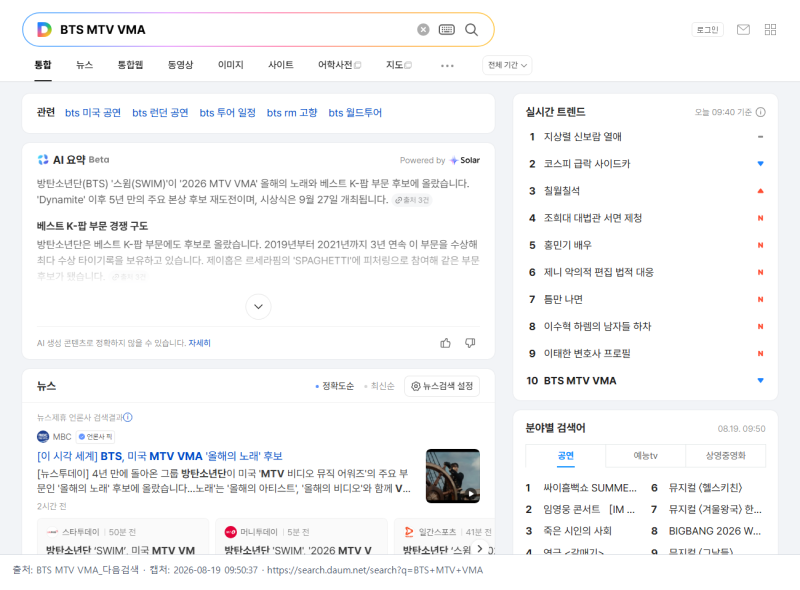
Task: Select the 공연 category tab
Action: point(565,456)
